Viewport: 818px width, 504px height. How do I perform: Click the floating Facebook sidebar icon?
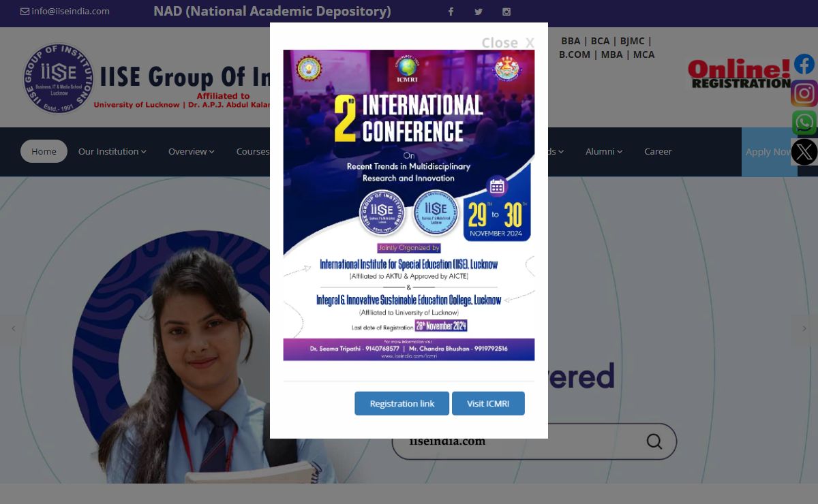[804, 64]
